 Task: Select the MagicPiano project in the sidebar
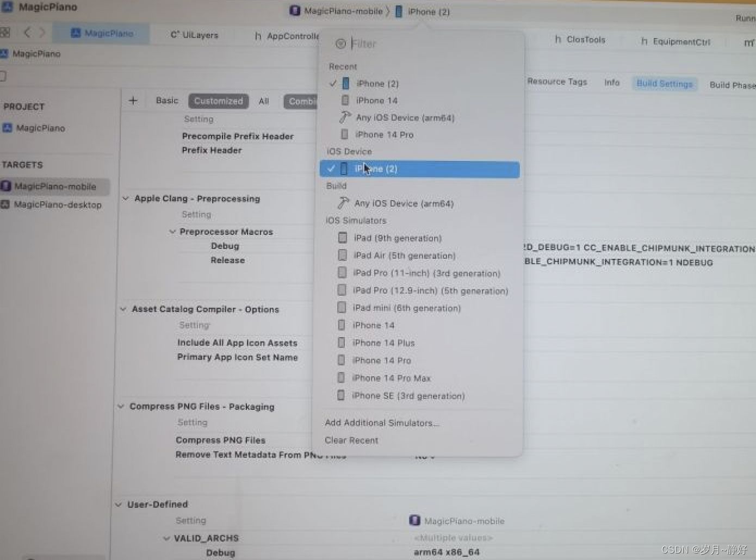[34, 128]
